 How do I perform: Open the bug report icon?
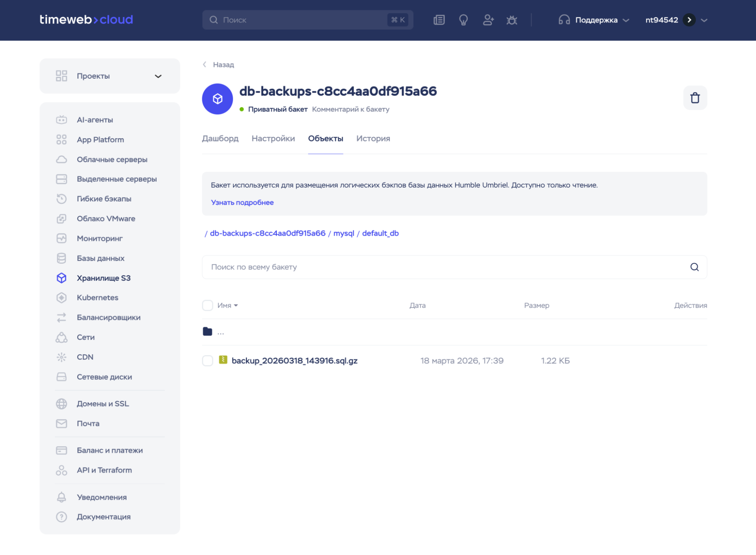[x=512, y=20]
